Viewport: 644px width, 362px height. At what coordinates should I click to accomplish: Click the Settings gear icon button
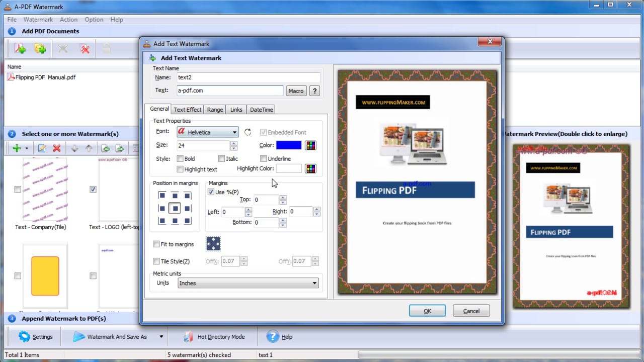(35, 337)
